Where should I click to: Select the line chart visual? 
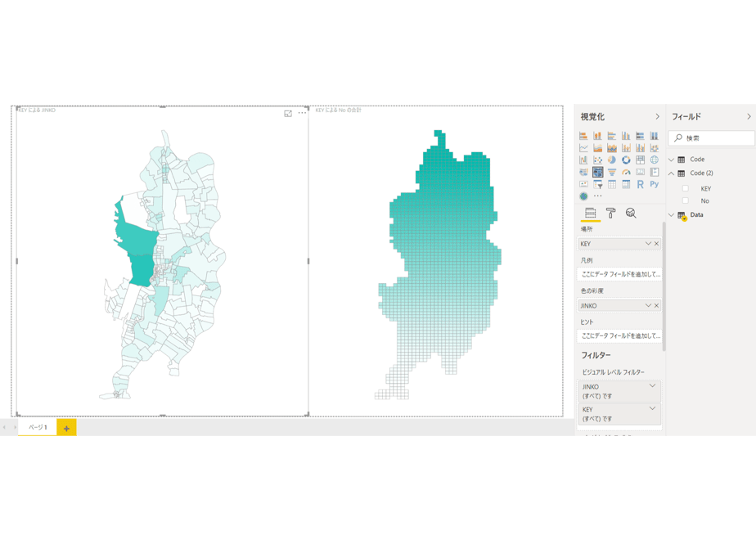[583, 147]
